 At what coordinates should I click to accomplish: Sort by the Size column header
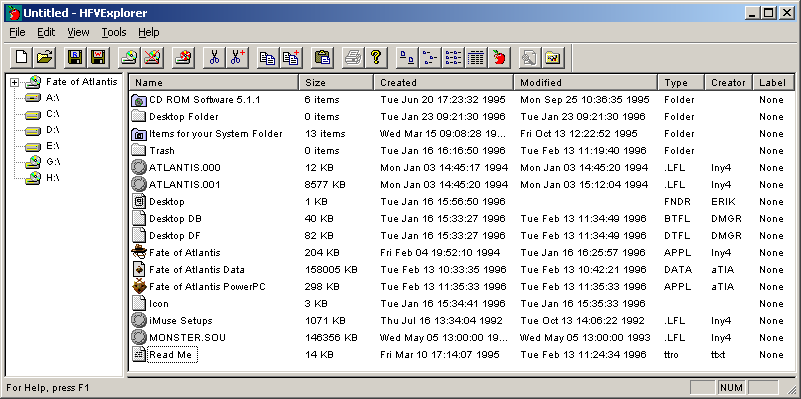[336, 82]
